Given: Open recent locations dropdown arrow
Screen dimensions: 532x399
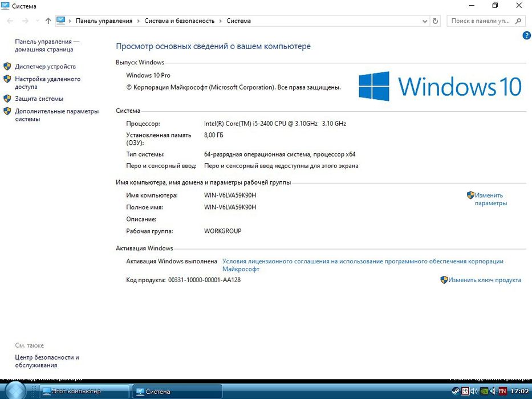Looking at the screenshot, I should [x=37, y=21].
